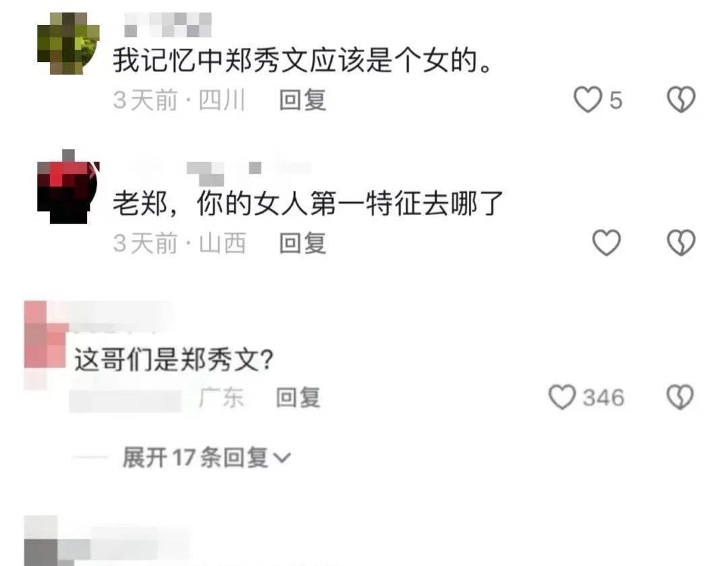
Task: Open blurred username above first comment
Action: pyautogui.click(x=168, y=24)
